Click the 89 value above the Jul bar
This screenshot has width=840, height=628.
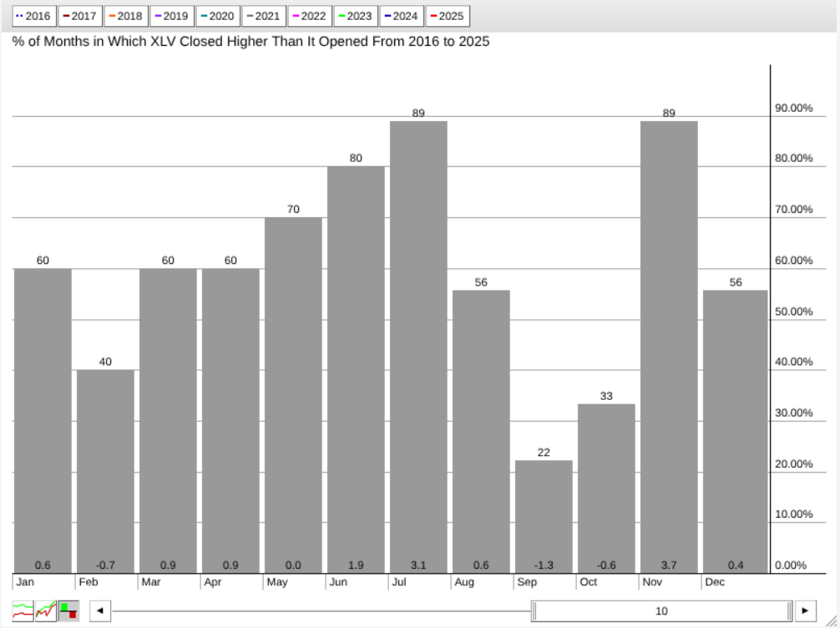coord(419,114)
